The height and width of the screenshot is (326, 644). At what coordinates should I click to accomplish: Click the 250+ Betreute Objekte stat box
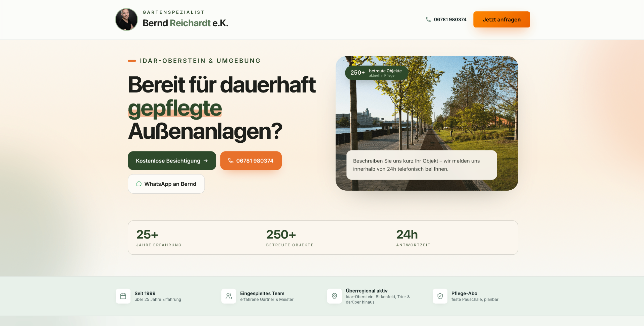(323, 238)
